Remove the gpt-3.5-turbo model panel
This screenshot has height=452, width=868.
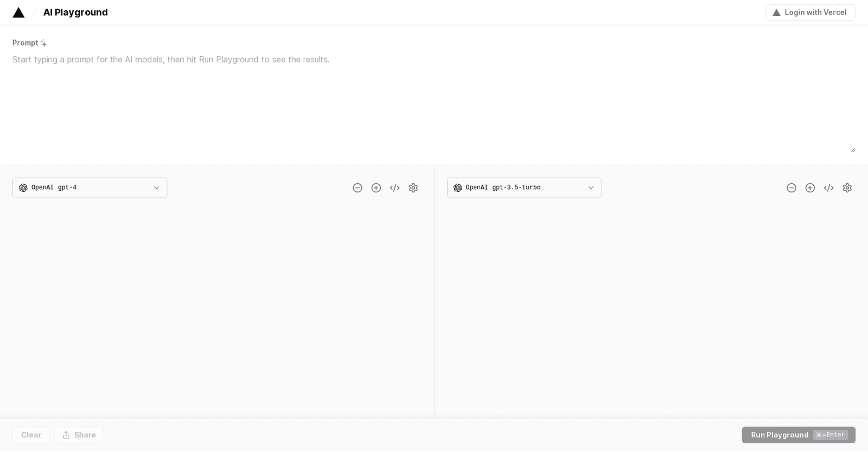[792, 188]
